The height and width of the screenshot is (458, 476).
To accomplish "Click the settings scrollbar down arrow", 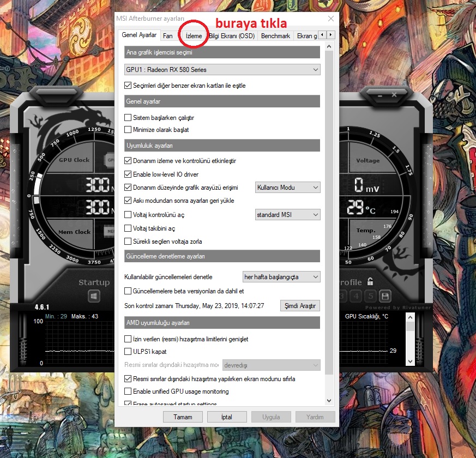I will pyautogui.click(x=329, y=401).
